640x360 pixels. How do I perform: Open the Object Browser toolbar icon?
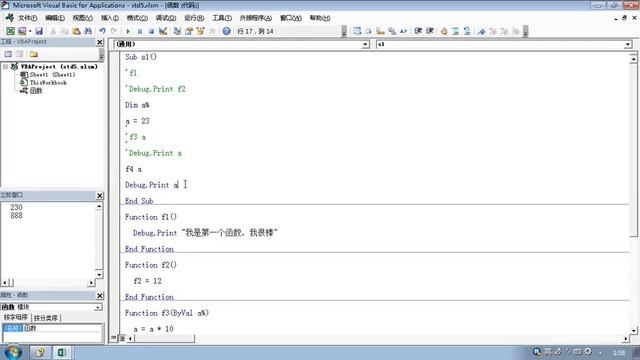click(200, 31)
